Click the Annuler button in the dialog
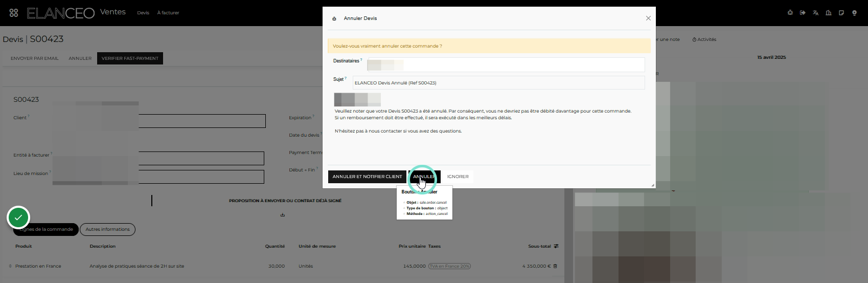Viewport: 868px width, 283px height. (x=424, y=177)
